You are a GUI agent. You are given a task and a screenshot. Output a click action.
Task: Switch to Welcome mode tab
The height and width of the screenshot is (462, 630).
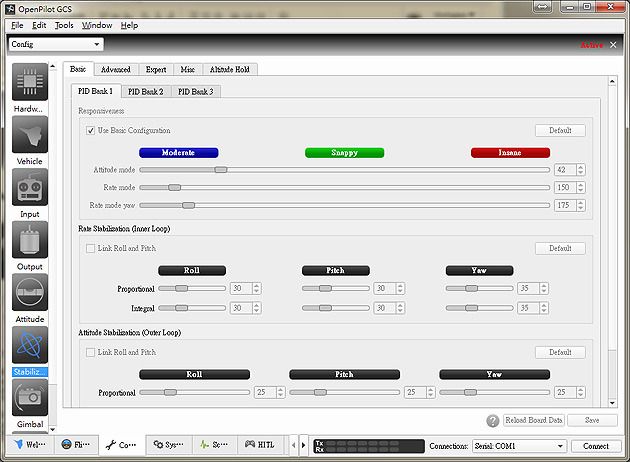[30, 445]
